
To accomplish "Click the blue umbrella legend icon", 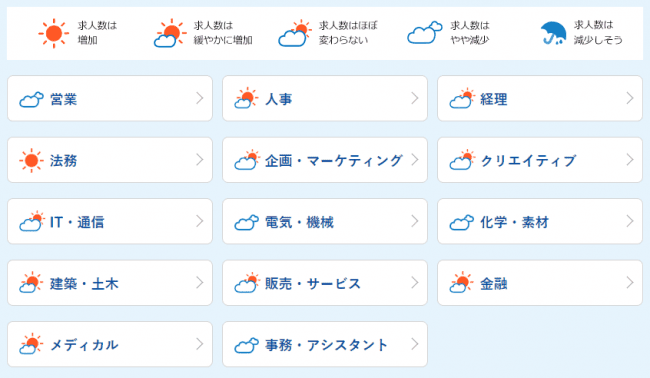I will [x=553, y=33].
